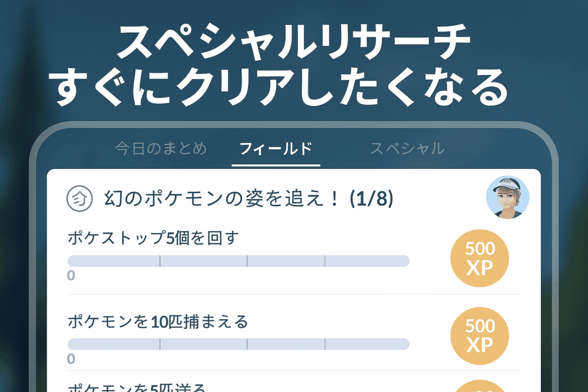Tap the 500 XP badge for catching Pokémon
588x392 pixels.
480,336
